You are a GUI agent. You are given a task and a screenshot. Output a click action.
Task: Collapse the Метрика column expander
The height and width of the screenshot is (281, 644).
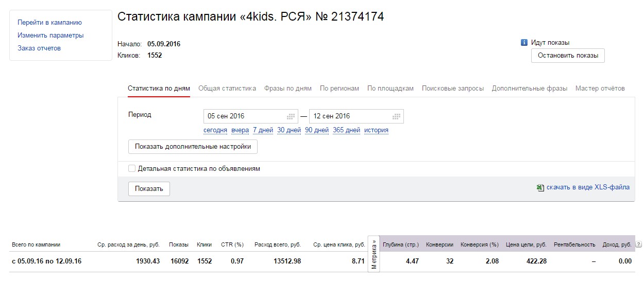click(374, 254)
